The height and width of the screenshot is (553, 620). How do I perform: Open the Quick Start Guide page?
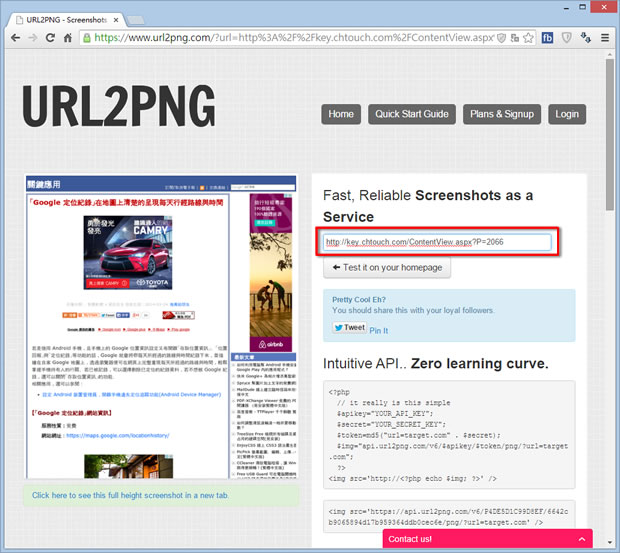coord(411,114)
